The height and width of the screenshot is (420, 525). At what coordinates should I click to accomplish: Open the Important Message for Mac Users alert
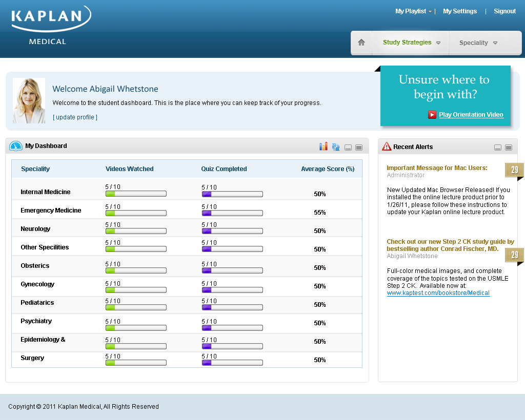437,168
